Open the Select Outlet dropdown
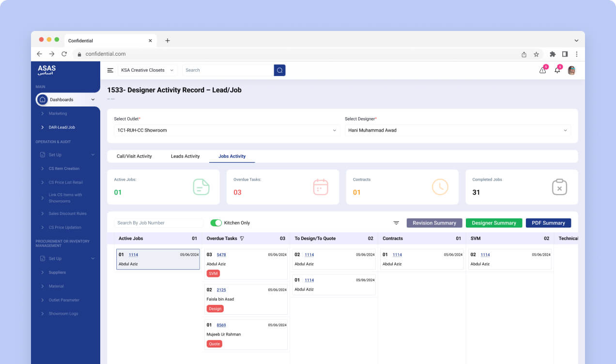The image size is (616, 364). pos(227,130)
